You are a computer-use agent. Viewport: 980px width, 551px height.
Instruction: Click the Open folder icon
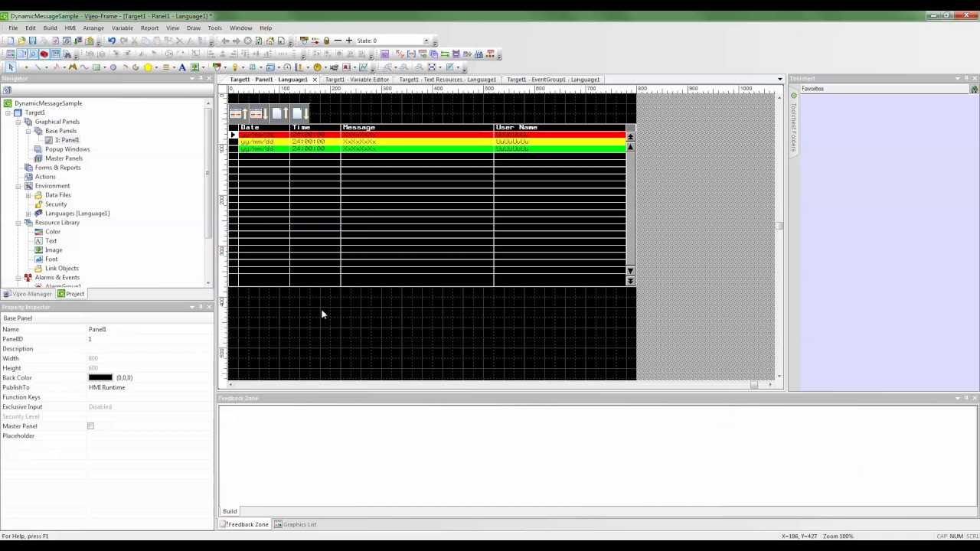point(21,41)
